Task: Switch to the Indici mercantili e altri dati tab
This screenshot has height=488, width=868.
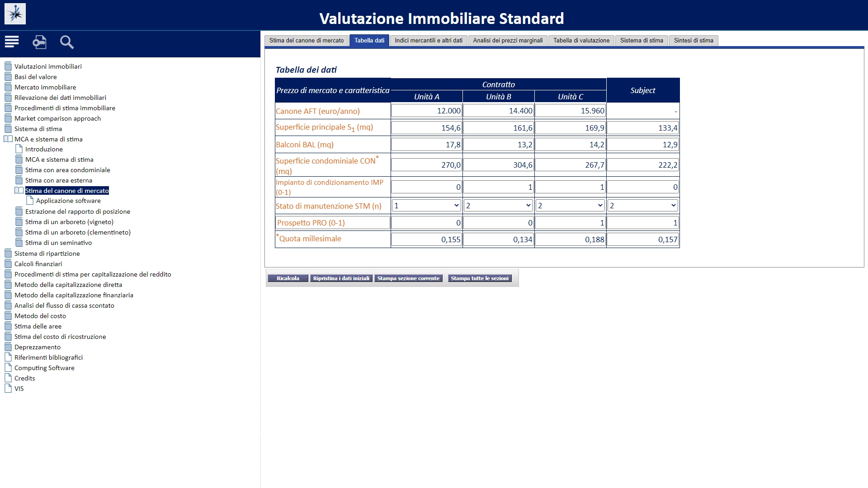Action: point(429,41)
